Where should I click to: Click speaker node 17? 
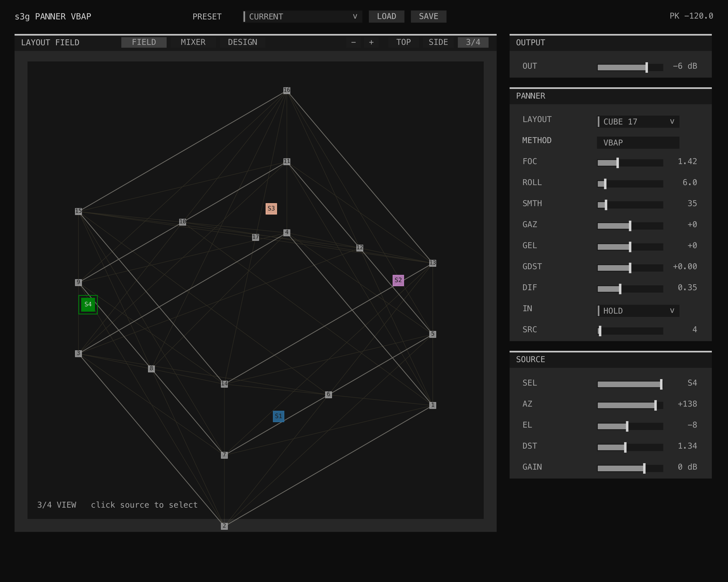point(256,237)
